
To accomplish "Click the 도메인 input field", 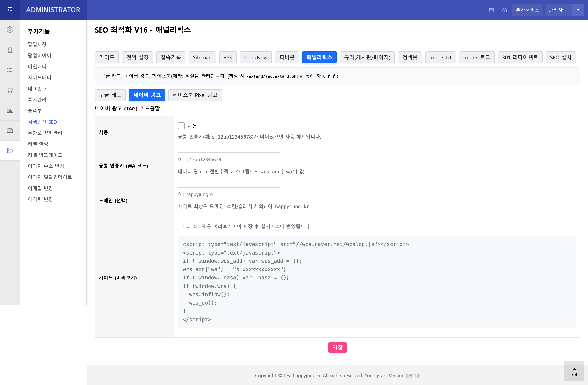I will point(228,194).
